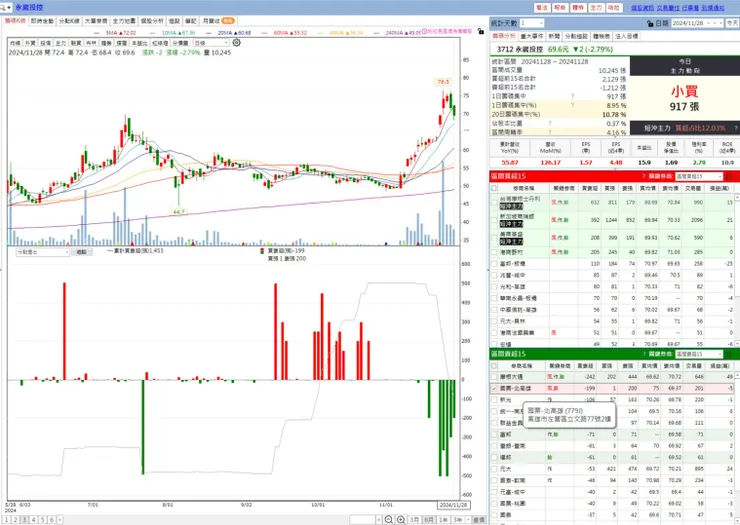The height and width of the screenshot is (525, 740).
Task: Click the zoom out magnifier under the chart
Action: coord(388,519)
